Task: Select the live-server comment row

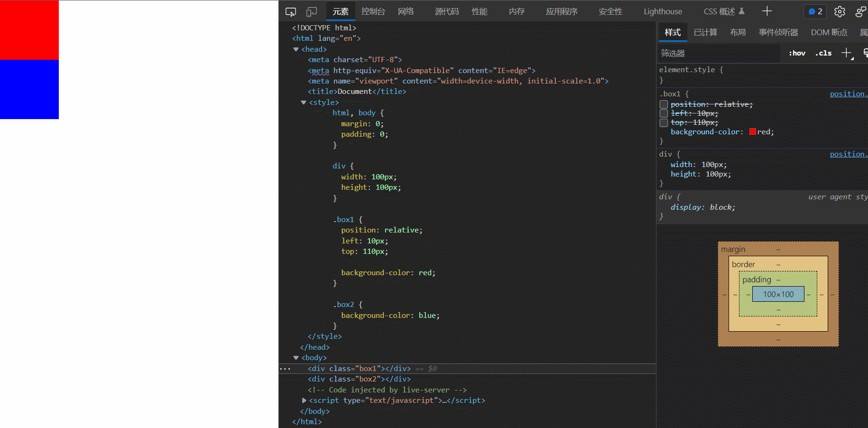Action: tap(387, 390)
